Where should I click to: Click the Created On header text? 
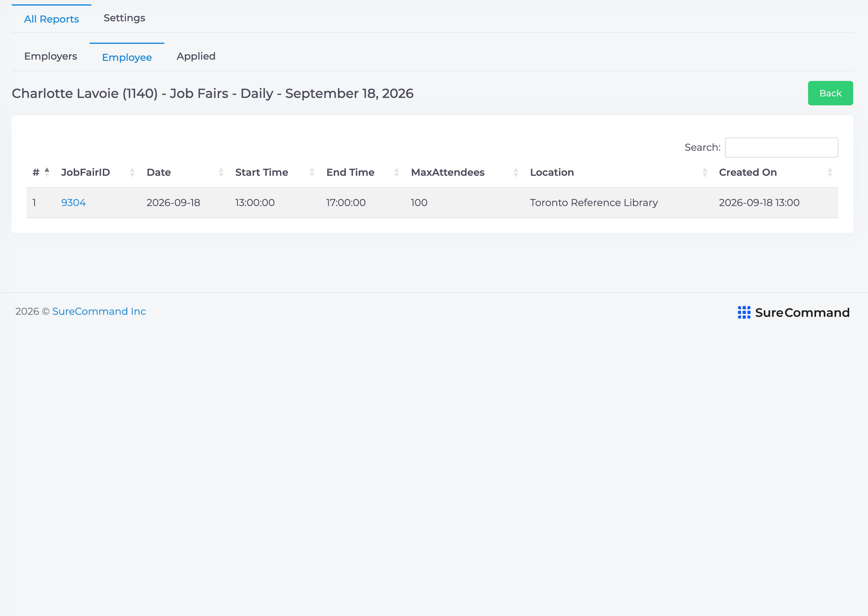coord(748,172)
